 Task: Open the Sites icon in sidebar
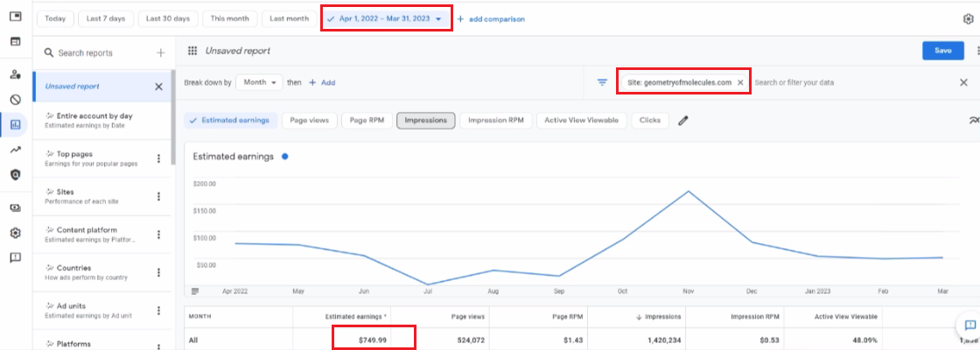16,41
